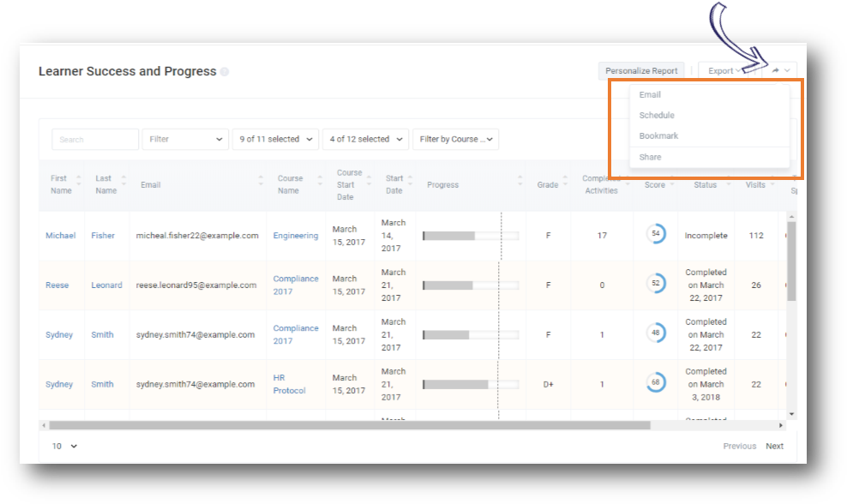
Task: Open Reese Leonard's Compliance 2017 course link
Action: (296, 285)
